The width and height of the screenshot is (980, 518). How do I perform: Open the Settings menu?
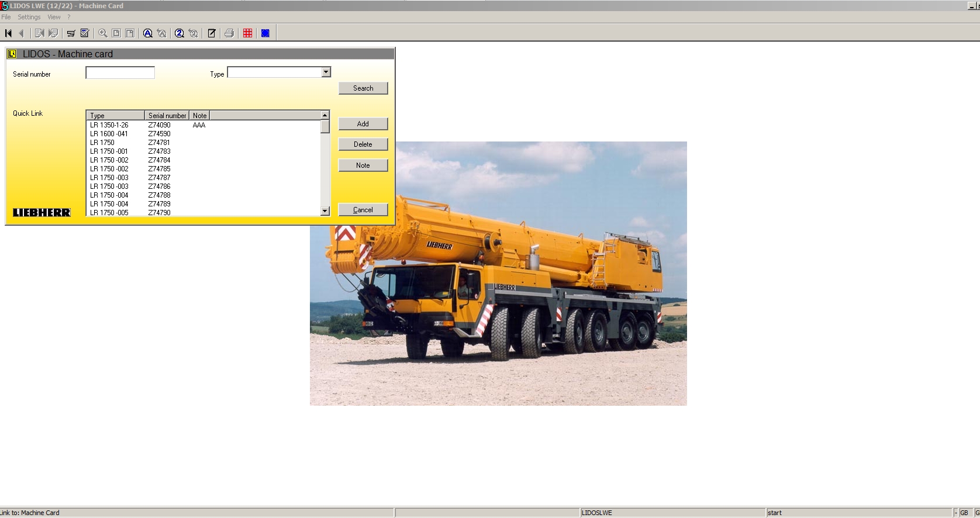[29, 17]
